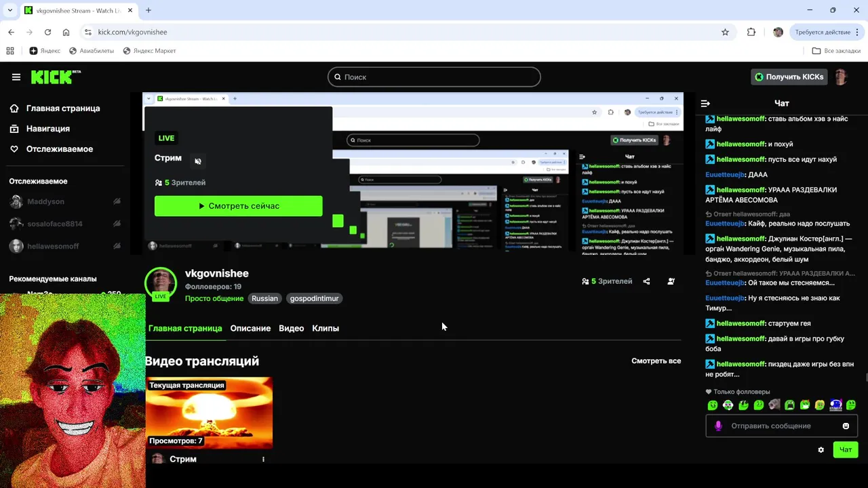Insert the headphones skull emote
Viewport: 868px width, 488px height.
(728, 405)
